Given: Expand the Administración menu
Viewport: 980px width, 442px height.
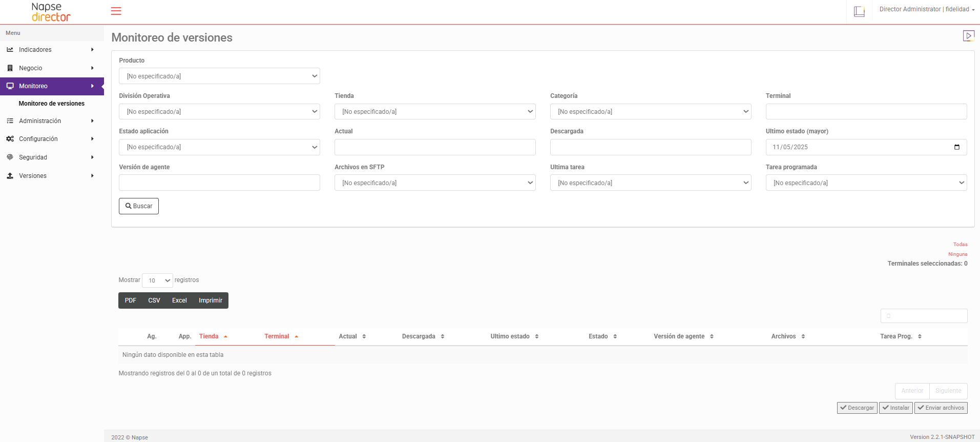Looking at the screenshot, I should [x=52, y=121].
